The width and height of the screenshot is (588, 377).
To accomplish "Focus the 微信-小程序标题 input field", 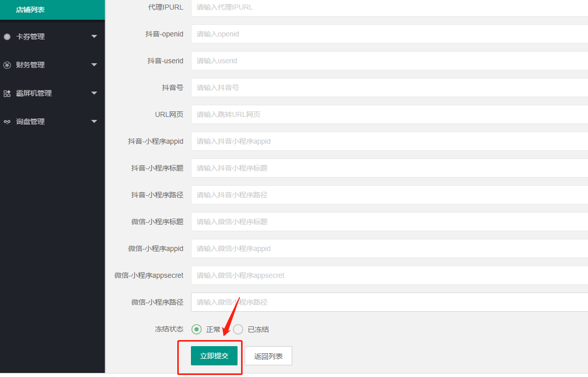I will pos(389,222).
